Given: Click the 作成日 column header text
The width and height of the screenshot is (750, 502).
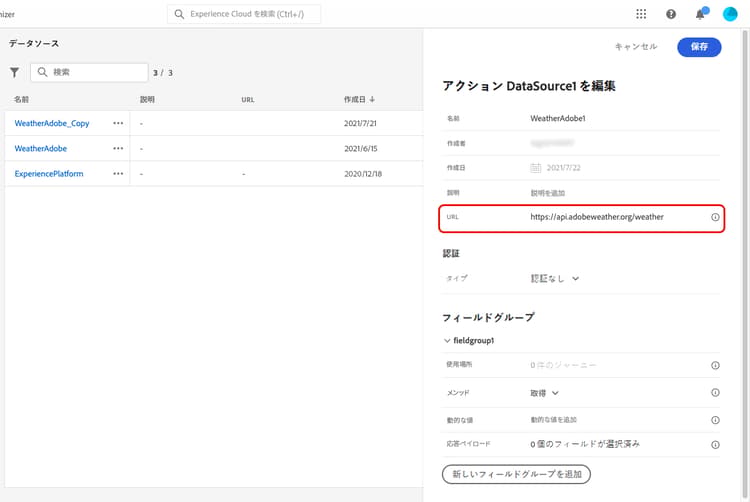Looking at the screenshot, I should [x=354, y=99].
